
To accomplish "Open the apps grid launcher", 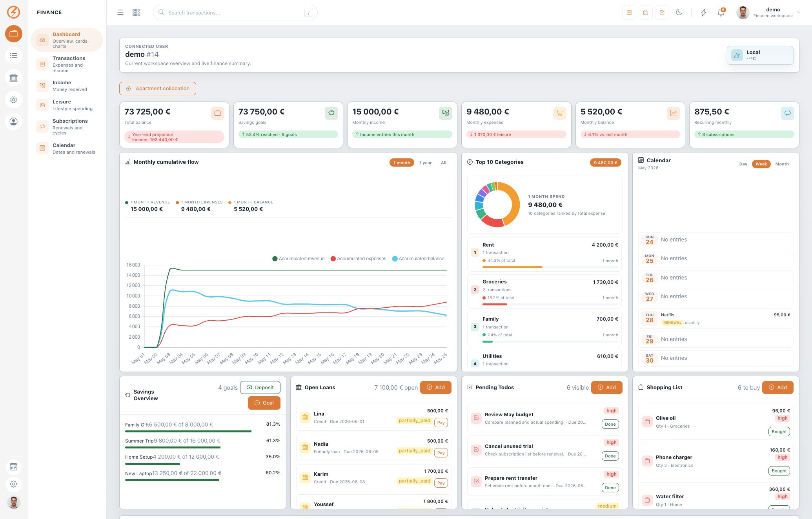I will tap(136, 13).
